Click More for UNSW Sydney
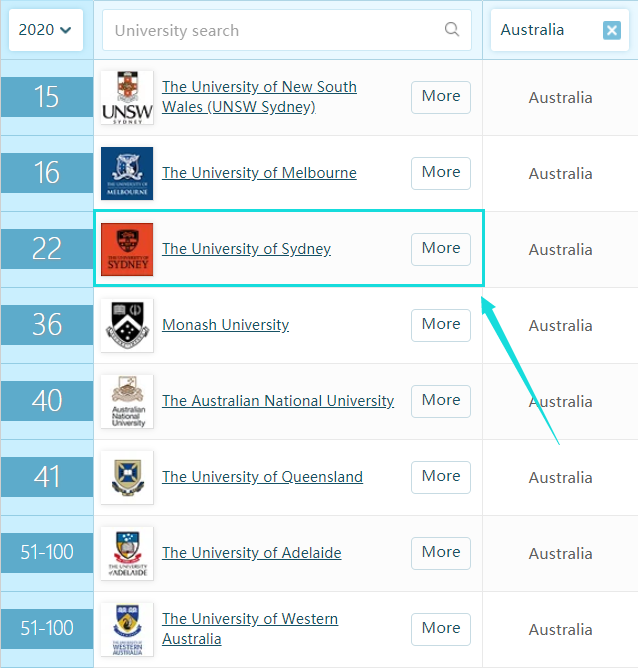 pyautogui.click(x=441, y=97)
